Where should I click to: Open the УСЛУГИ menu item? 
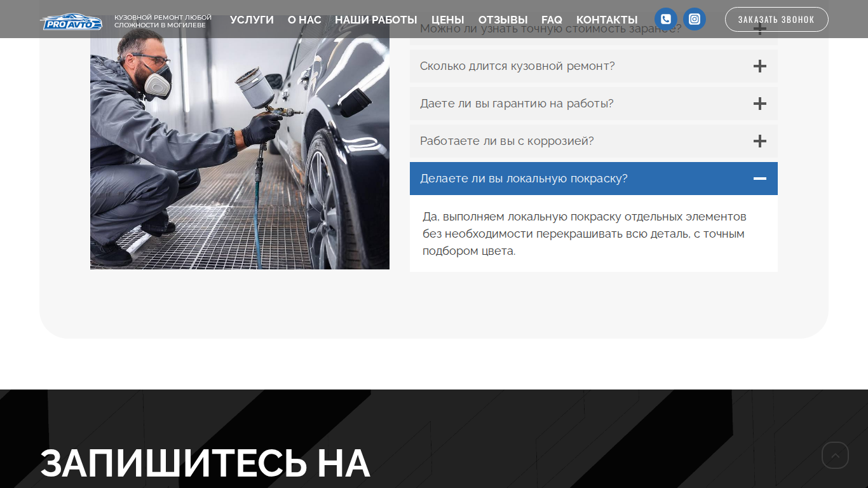click(252, 20)
